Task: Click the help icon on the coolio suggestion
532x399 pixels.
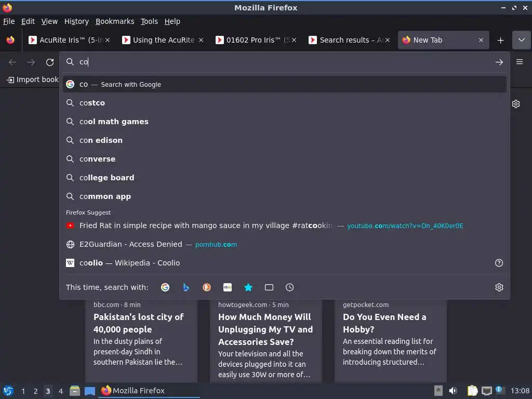Action: [x=499, y=263]
